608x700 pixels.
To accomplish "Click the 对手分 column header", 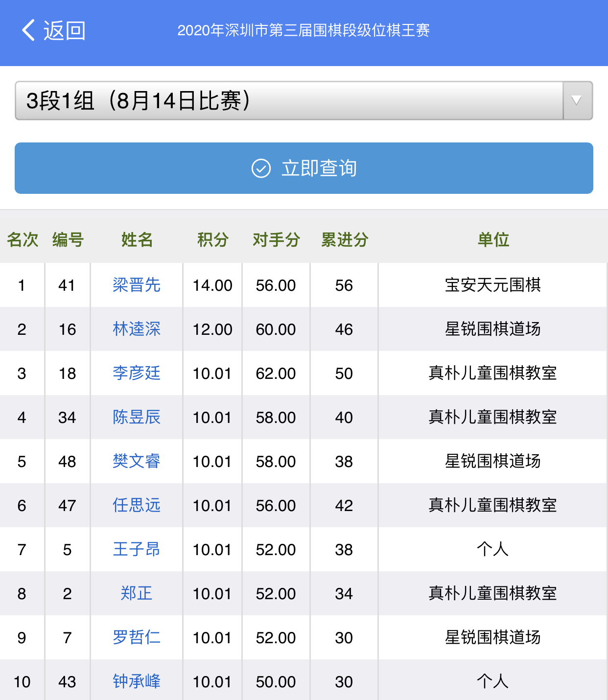I will [x=276, y=240].
